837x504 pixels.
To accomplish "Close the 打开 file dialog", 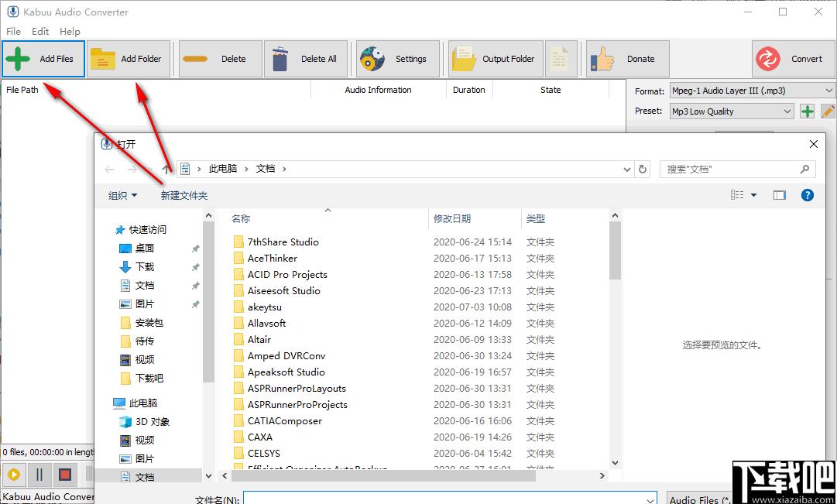I will coord(814,144).
